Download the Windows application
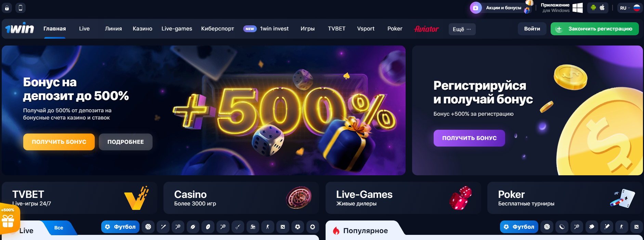The image size is (644, 240). point(562,8)
